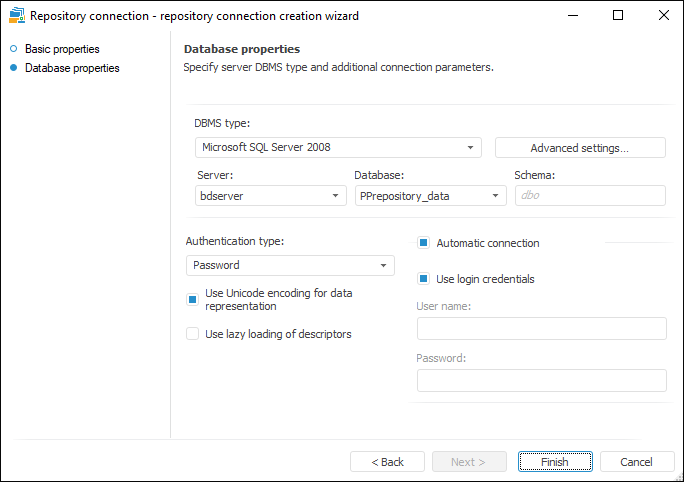The image size is (684, 482).
Task: Open the Server dropdown list
Action: click(x=336, y=196)
